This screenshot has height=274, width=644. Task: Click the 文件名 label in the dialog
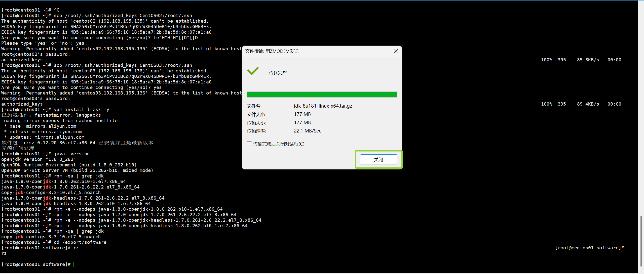click(x=254, y=106)
